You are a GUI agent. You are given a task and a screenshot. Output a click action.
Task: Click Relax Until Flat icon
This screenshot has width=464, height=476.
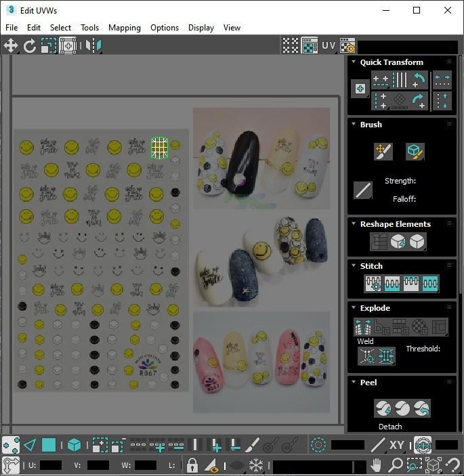[x=398, y=242]
